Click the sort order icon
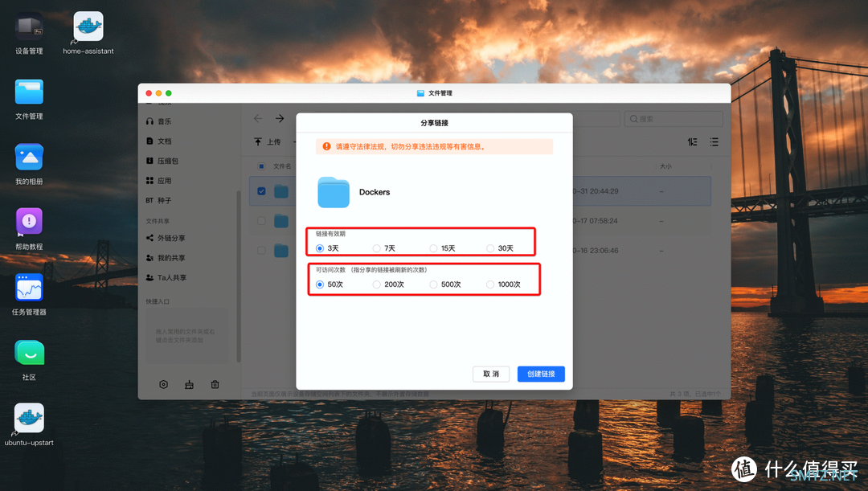The height and width of the screenshot is (491, 868). 693,141
